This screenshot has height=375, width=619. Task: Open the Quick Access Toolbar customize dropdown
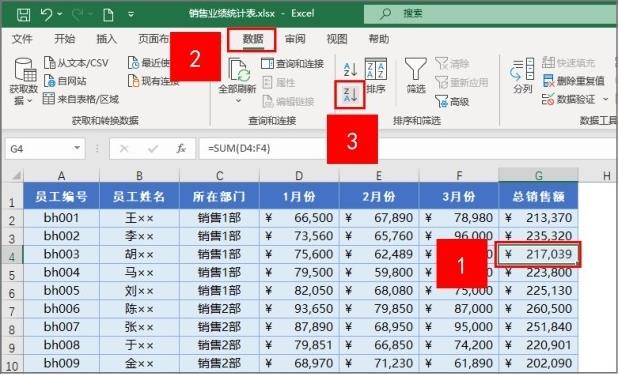(x=131, y=15)
